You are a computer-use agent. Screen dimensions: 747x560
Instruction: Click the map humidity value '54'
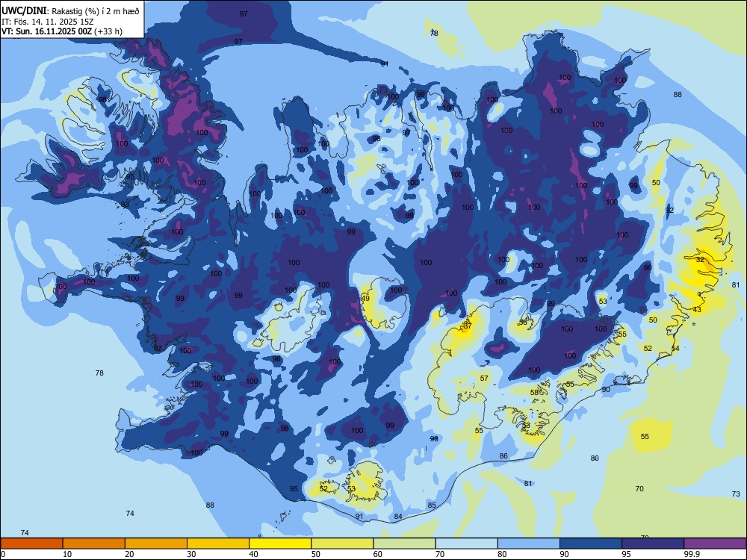tap(675, 349)
